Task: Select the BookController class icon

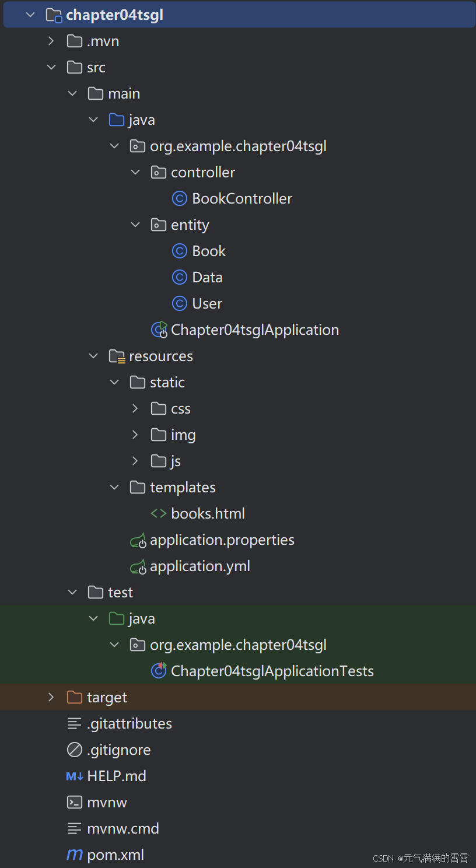Action: (180, 198)
